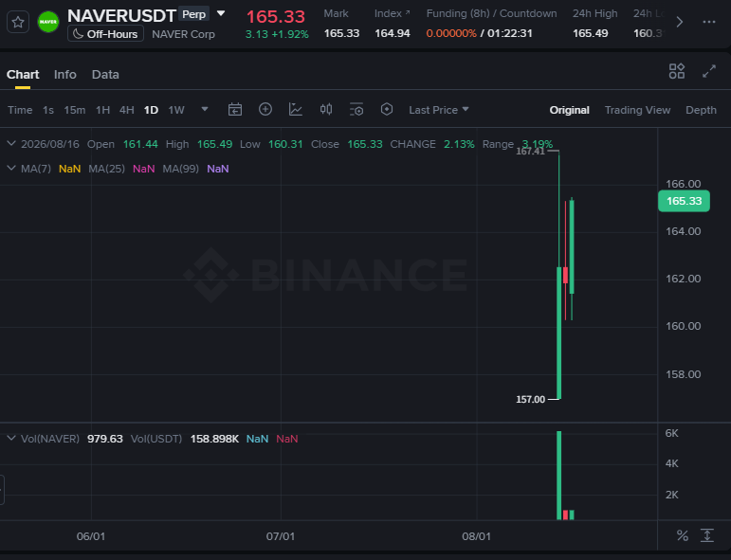Viewport: 731px width, 560px height.
Task: Click the left panel edge handle
Action: (x=2, y=490)
